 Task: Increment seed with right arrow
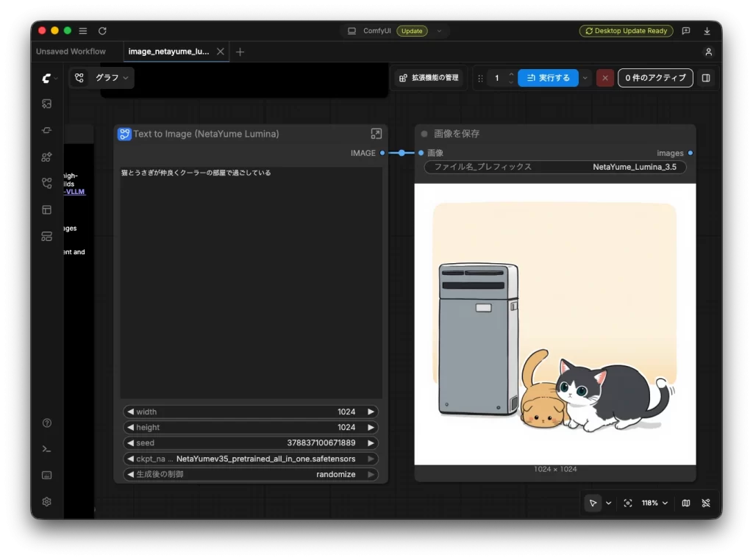(371, 443)
